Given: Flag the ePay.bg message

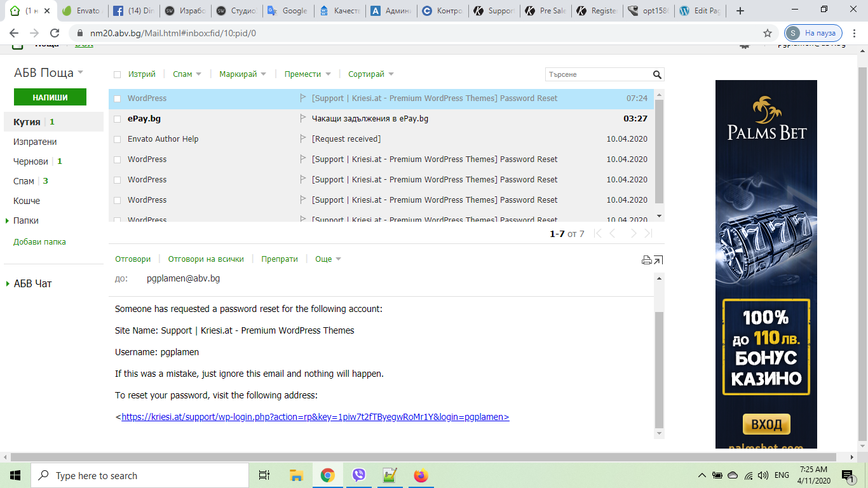Looking at the screenshot, I should pyautogui.click(x=303, y=118).
